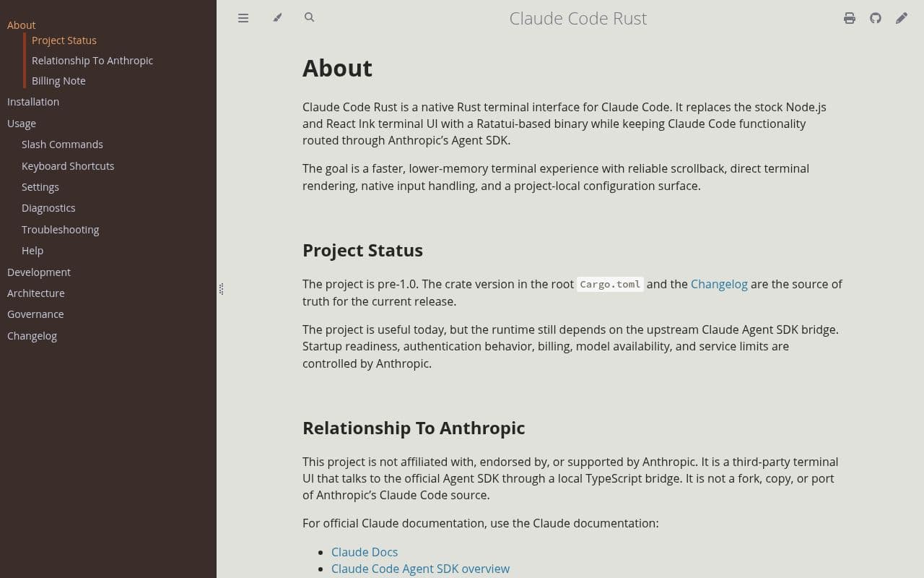This screenshot has width=924, height=578.
Task: Click the print book icon
Action: pos(850,18)
